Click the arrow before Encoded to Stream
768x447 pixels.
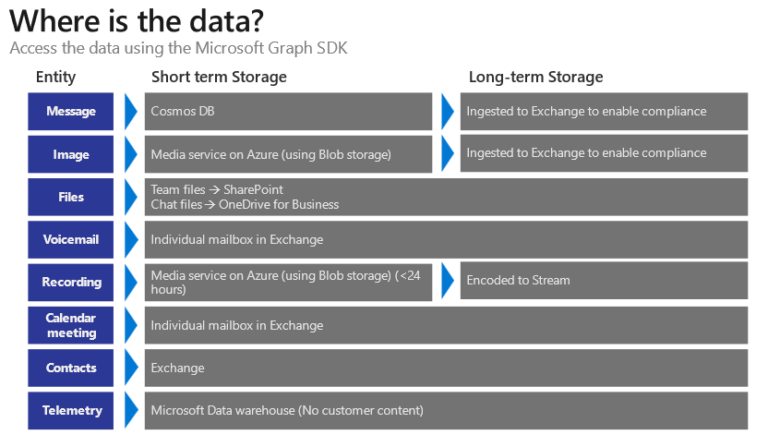(x=447, y=282)
